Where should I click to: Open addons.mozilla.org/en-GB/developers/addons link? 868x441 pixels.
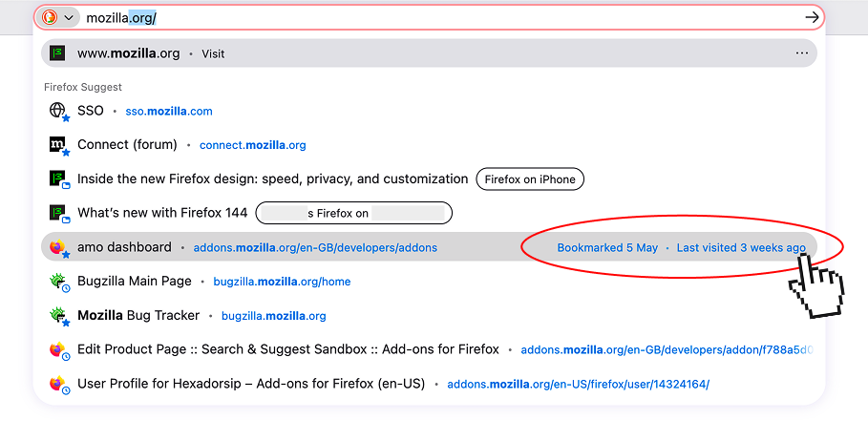coord(315,247)
